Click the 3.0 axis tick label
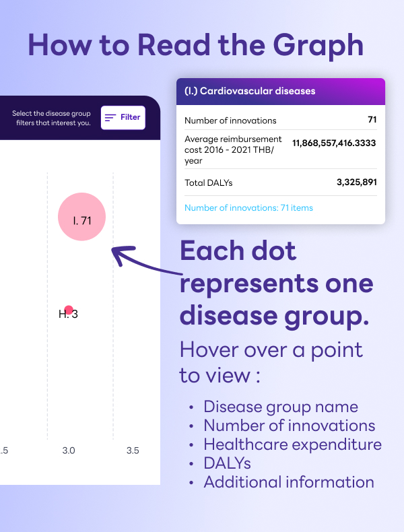Viewport: 404px width, 532px height. tap(69, 451)
